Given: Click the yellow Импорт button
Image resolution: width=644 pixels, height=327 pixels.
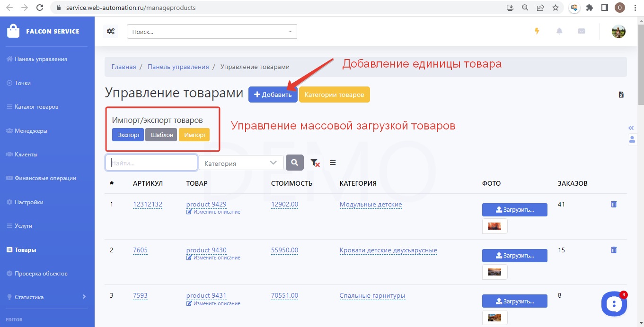Looking at the screenshot, I should click(194, 135).
